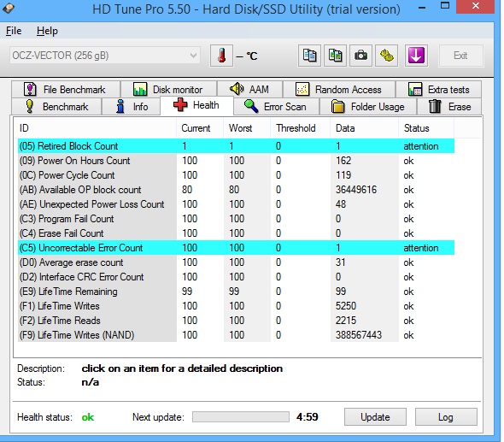Select the Health tab

[x=196, y=105]
